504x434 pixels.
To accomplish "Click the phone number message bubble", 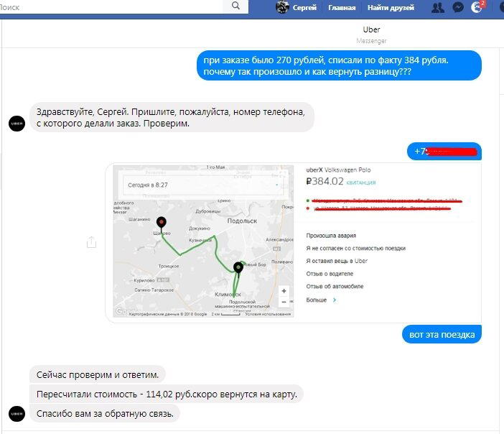I will [444, 151].
